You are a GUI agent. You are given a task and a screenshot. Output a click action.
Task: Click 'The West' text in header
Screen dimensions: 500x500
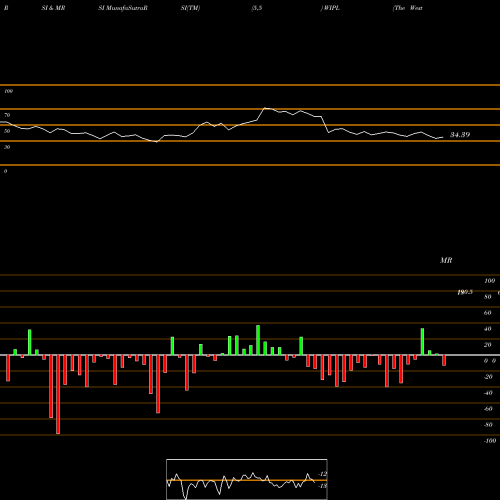click(x=408, y=8)
